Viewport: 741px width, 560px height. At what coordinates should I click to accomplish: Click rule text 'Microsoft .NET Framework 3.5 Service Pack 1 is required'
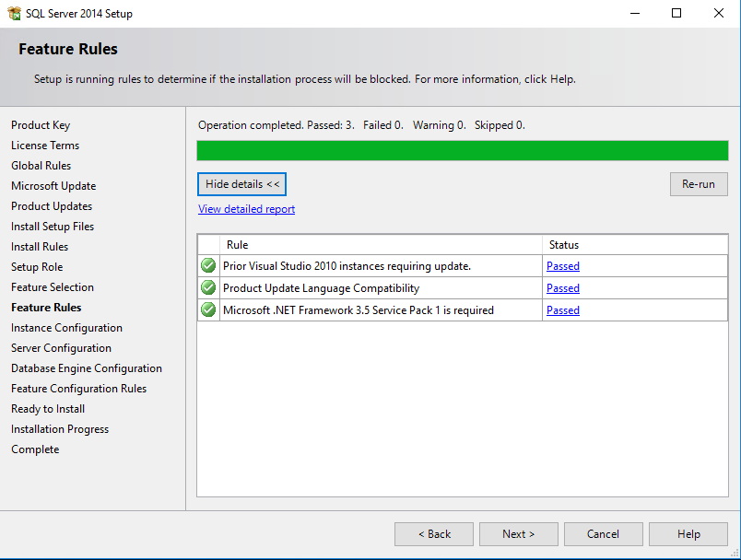click(x=359, y=310)
